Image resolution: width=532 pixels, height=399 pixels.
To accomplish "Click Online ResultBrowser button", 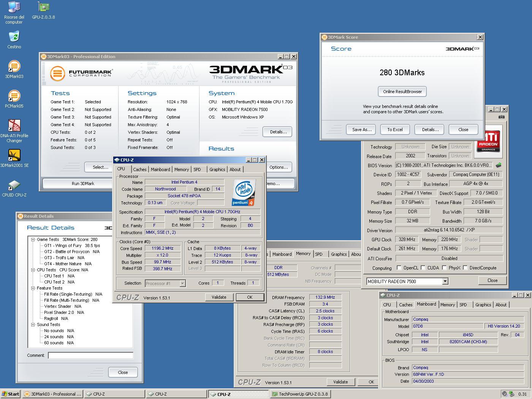I will coord(402,92).
